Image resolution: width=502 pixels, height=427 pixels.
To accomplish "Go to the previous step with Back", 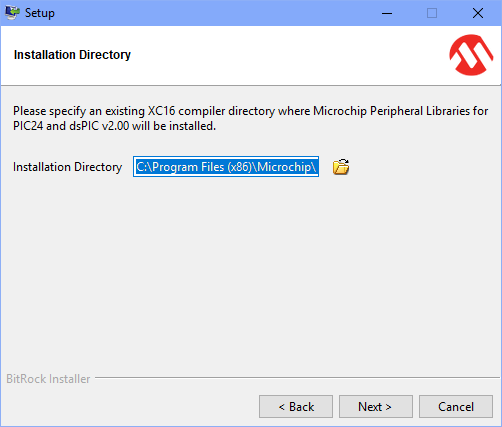I will click(296, 407).
